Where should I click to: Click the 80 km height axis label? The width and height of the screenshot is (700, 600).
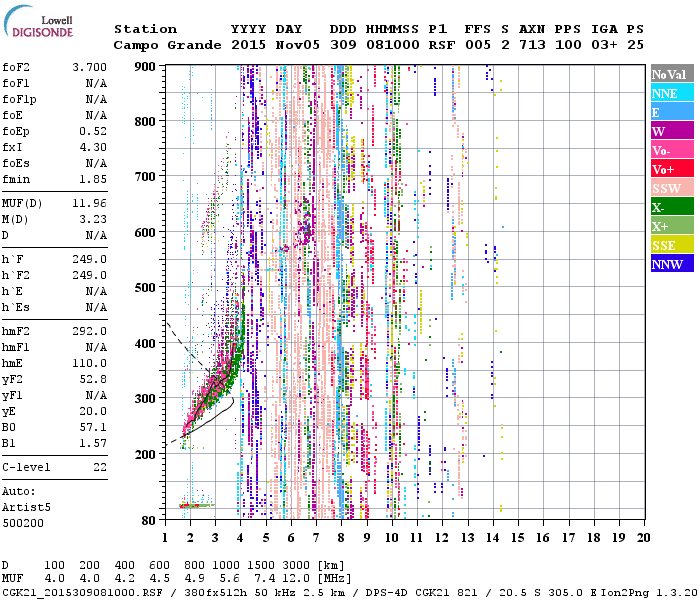pyautogui.click(x=149, y=521)
